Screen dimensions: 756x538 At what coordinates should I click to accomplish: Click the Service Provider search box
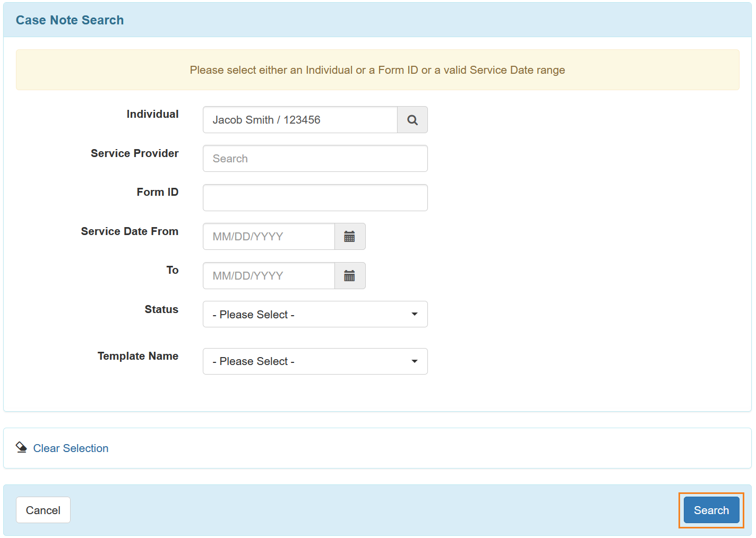click(x=315, y=158)
